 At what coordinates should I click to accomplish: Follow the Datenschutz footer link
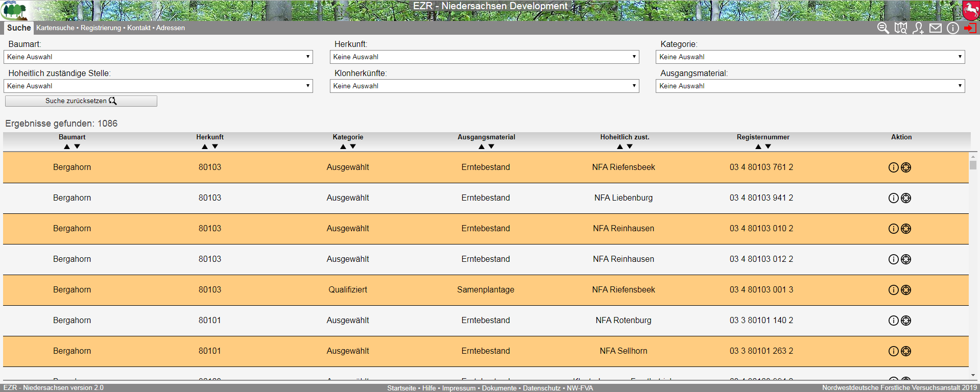point(541,388)
